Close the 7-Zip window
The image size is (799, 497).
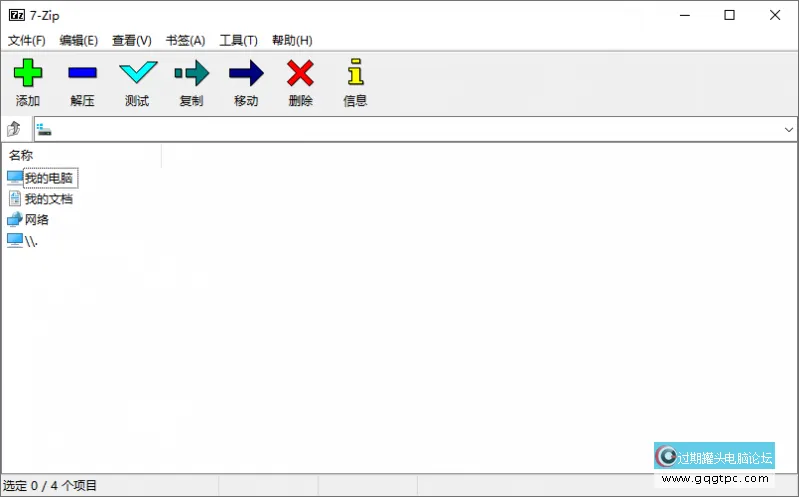775,15
